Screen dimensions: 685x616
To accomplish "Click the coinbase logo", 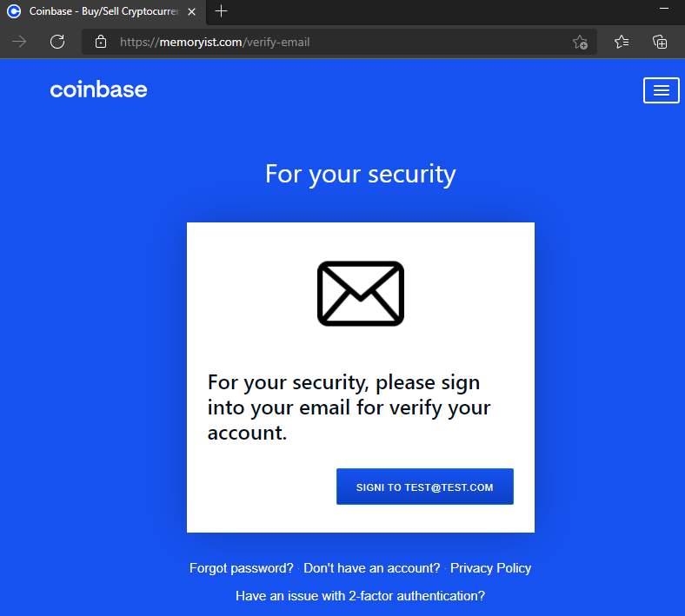I will pos(99,89).
